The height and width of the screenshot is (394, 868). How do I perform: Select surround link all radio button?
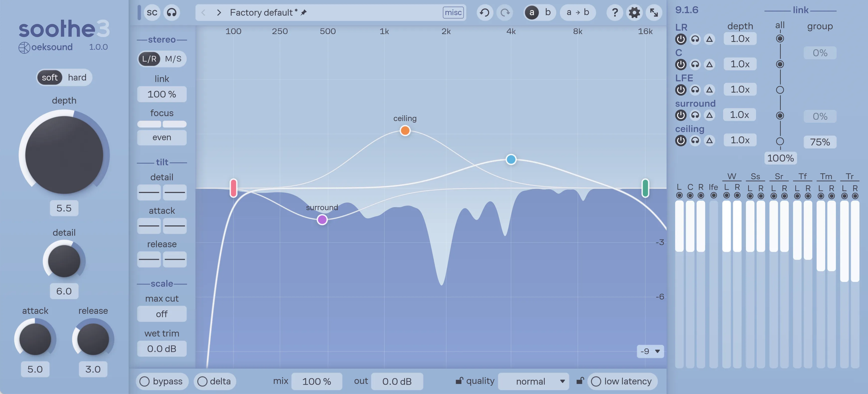tap(780, 116)
